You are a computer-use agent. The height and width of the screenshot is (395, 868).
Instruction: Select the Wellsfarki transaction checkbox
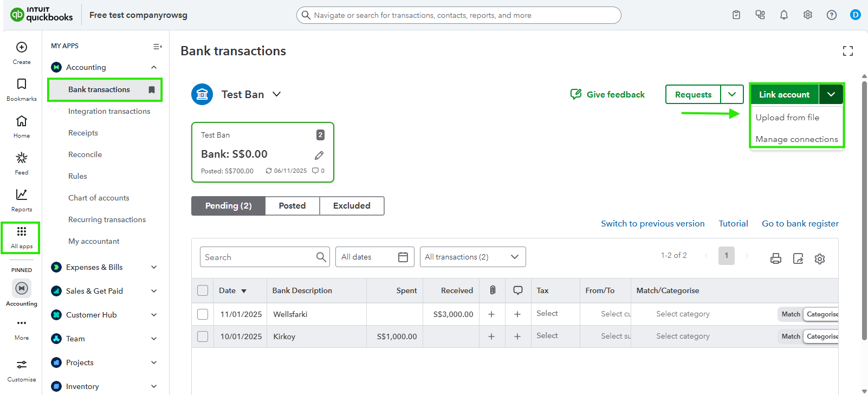pos(203,314)
